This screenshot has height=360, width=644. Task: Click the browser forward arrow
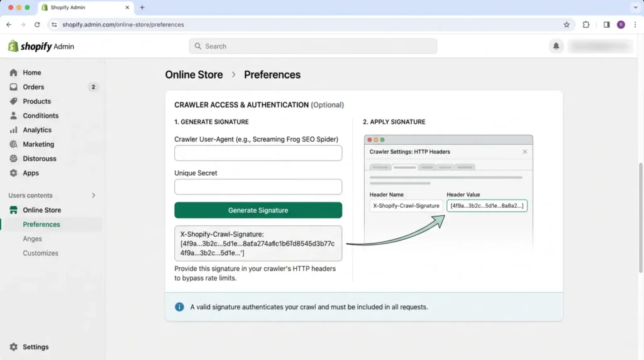[23, 25]
